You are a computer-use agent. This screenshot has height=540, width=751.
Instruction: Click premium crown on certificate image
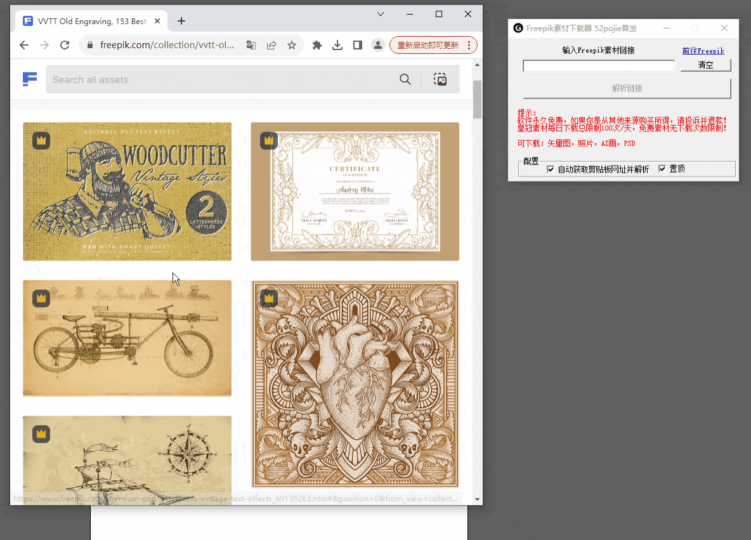[x=269, y=140]
